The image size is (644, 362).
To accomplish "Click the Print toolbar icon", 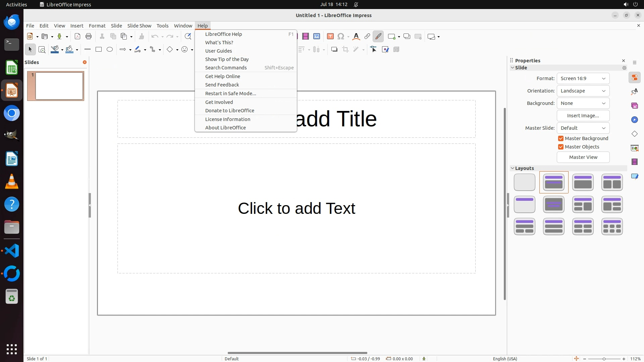I will (x=89, y=37).
